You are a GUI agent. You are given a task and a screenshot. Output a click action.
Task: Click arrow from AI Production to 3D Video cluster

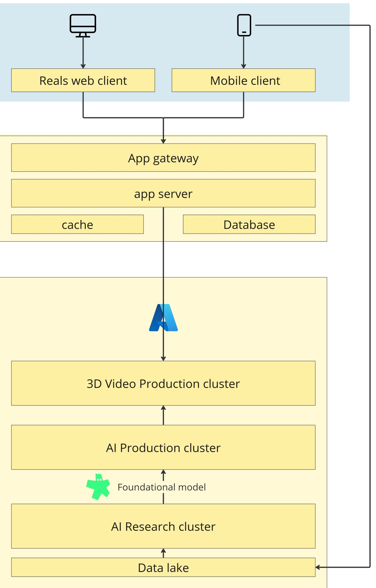[x=163, y=415]
